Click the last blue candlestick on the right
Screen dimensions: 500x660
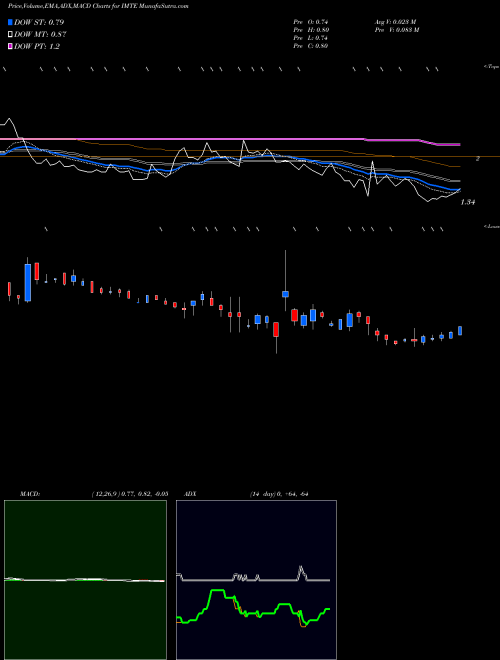[x=460, y=331]
